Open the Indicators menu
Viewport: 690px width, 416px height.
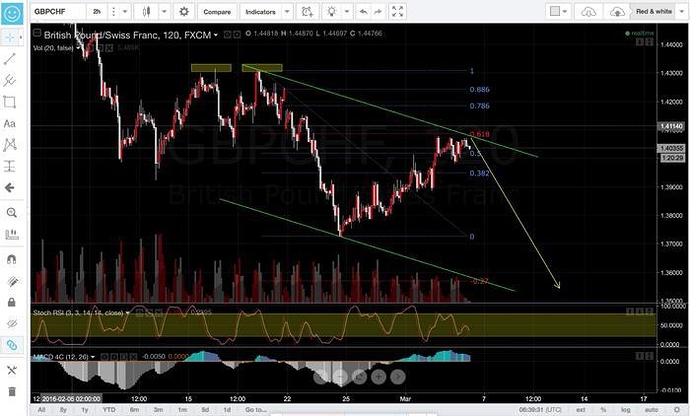(x=260, y=12)
